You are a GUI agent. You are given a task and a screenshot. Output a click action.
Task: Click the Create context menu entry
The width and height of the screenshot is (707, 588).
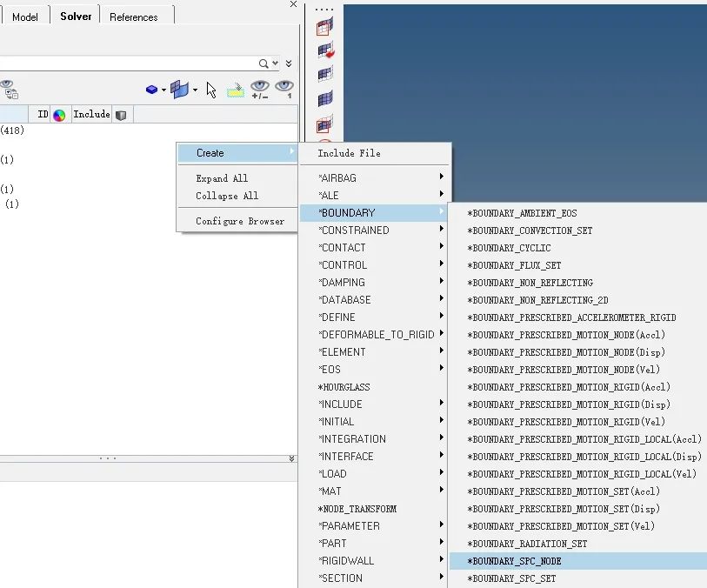pos(237,153)
